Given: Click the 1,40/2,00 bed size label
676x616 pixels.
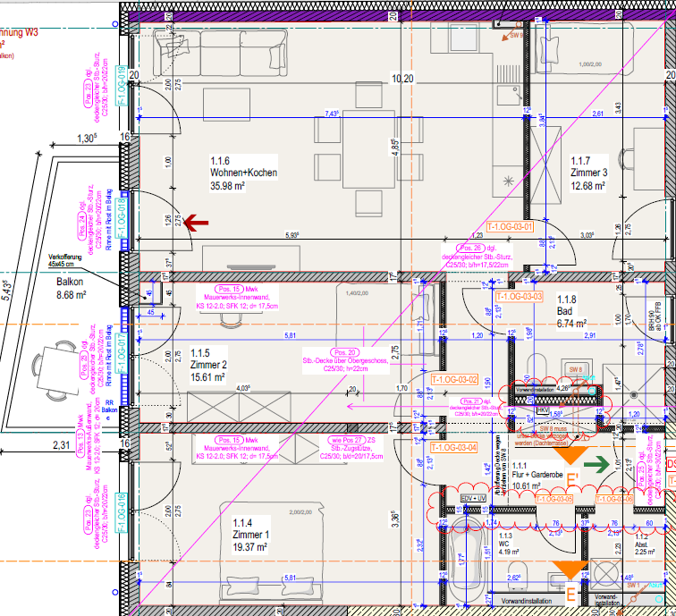Looking at the screenshot, I should click(x=357, y=293).
